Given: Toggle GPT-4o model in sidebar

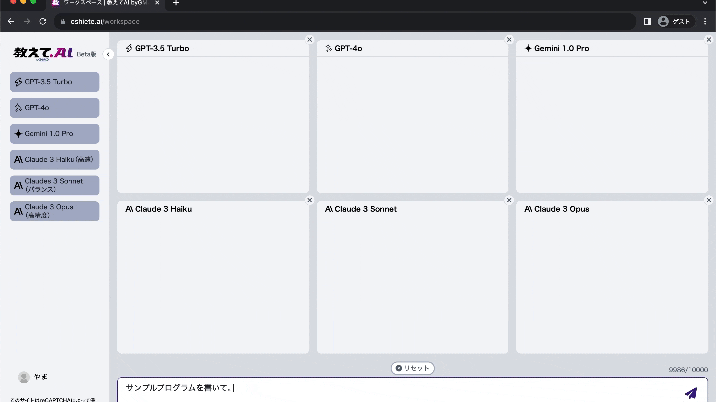Looking at the screenshot, I should click(55, 108).
